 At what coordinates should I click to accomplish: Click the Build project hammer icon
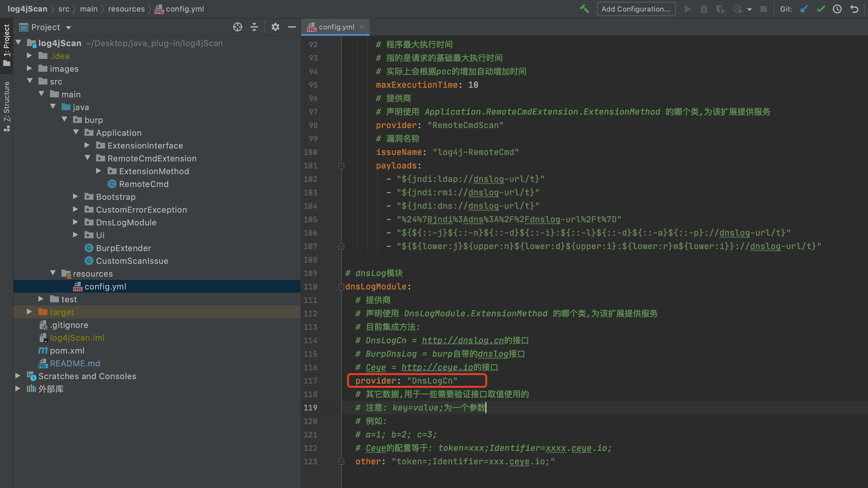[585, 9]
